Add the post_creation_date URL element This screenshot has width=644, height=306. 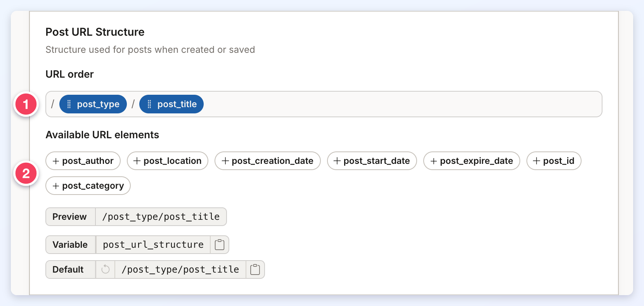point(268,161)
